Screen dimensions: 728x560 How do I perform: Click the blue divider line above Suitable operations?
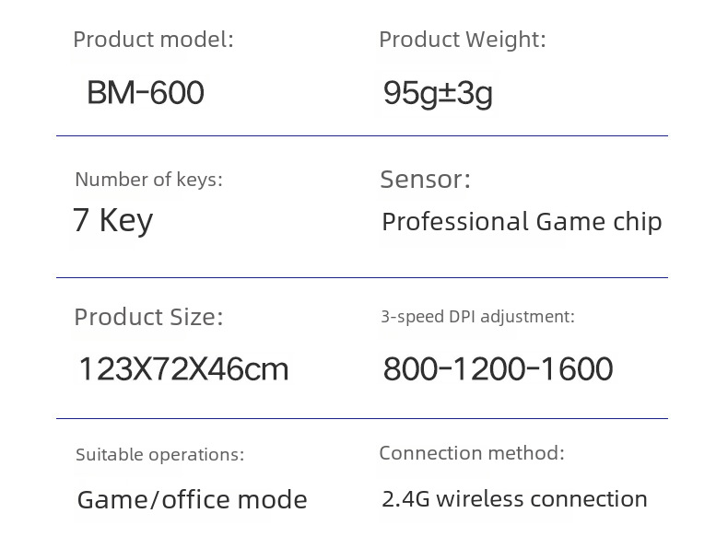pyautogui.click(x=361, y=419)
